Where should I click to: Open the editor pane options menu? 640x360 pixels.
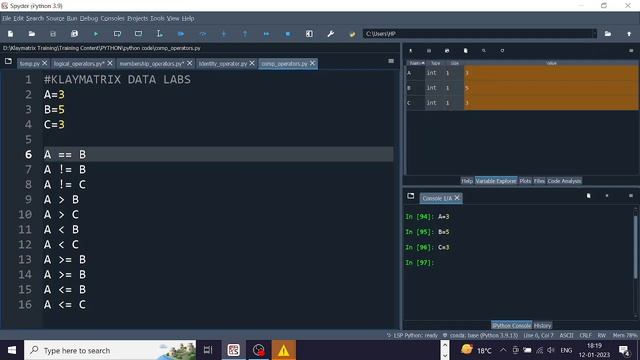391,61
